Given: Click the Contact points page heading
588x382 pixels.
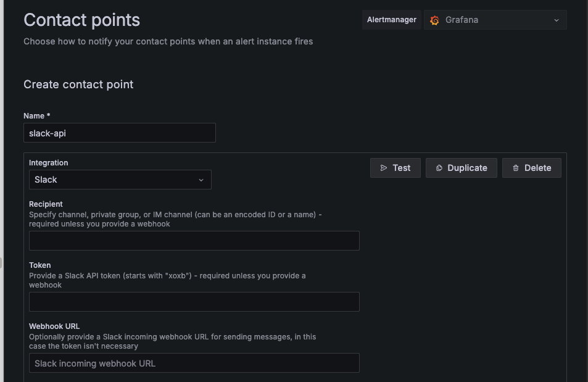Looking at the screenshot, I should (x=81, y=20).
